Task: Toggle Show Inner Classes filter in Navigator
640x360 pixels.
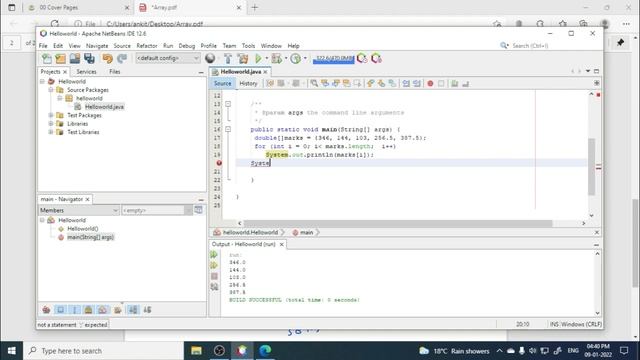Action: coord(102,310)
